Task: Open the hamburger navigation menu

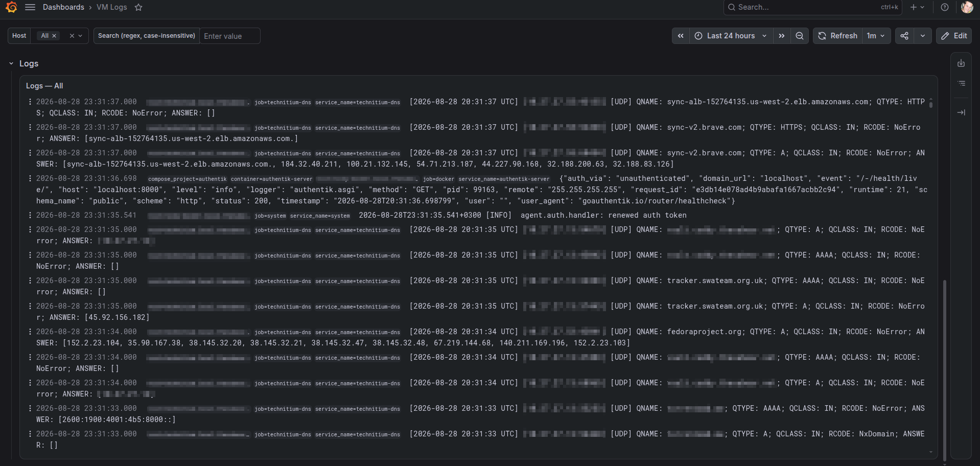Action: [30, 7]
